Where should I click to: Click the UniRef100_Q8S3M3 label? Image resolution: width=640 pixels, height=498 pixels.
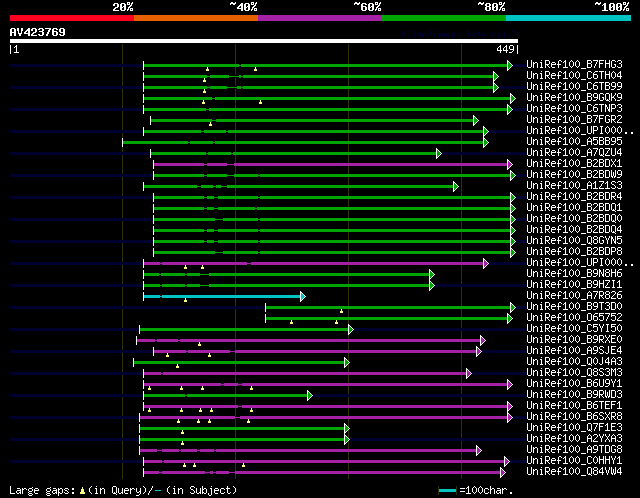click(574, 373)
